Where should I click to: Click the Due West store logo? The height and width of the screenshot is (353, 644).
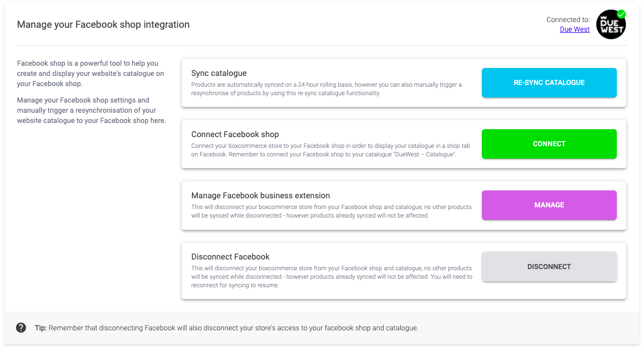pyautogui.click(x=611, y=24)
